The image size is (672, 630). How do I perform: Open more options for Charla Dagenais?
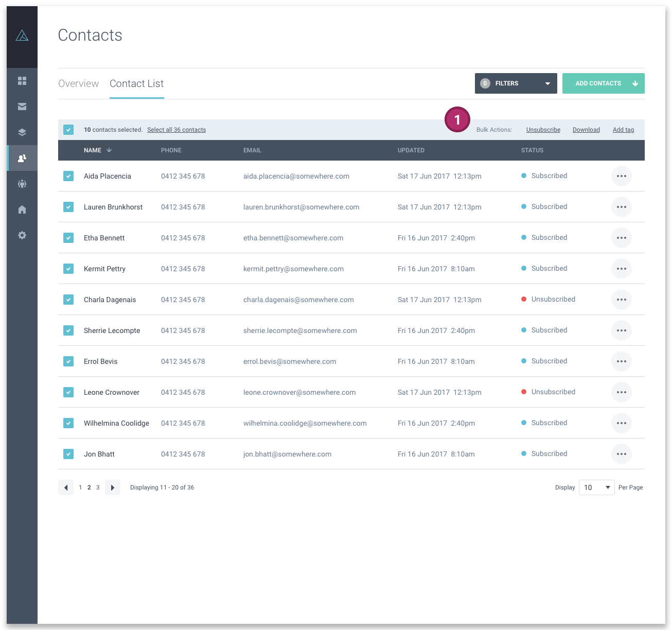pyautogui.click(x=622, y=300)
